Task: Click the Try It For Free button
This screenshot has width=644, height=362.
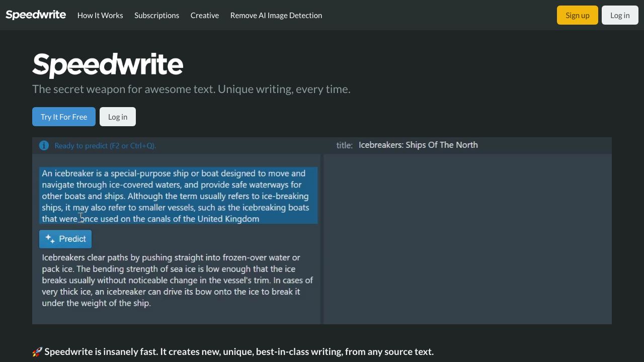Action: click(x=64, y=117)
